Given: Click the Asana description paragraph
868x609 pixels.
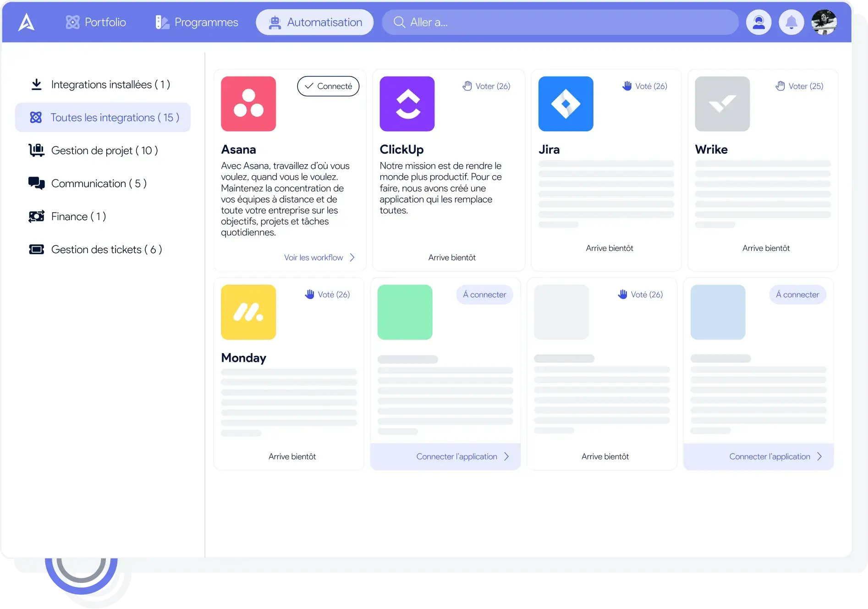Looking at the screenshot, I should tap(285, 199).
